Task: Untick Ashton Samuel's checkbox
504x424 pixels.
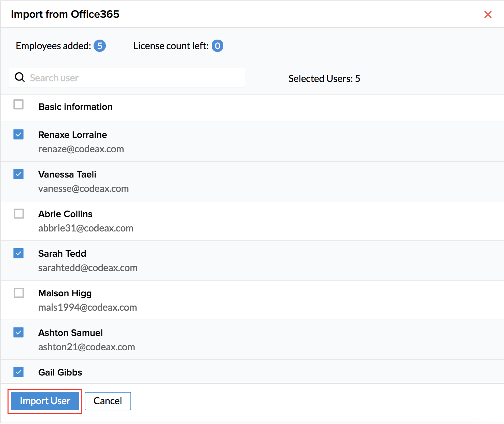Action: pyautogui.click(x=18, y=333)
